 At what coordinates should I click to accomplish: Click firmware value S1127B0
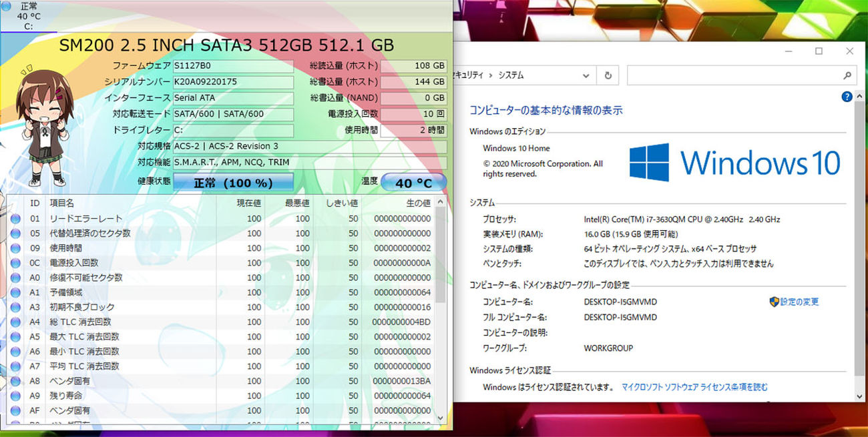tap(233, 66)
